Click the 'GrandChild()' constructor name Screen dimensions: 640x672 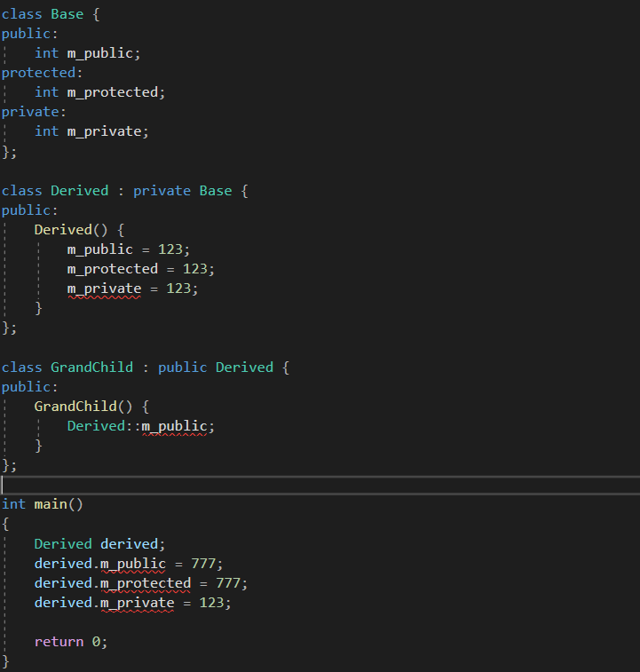83,407
